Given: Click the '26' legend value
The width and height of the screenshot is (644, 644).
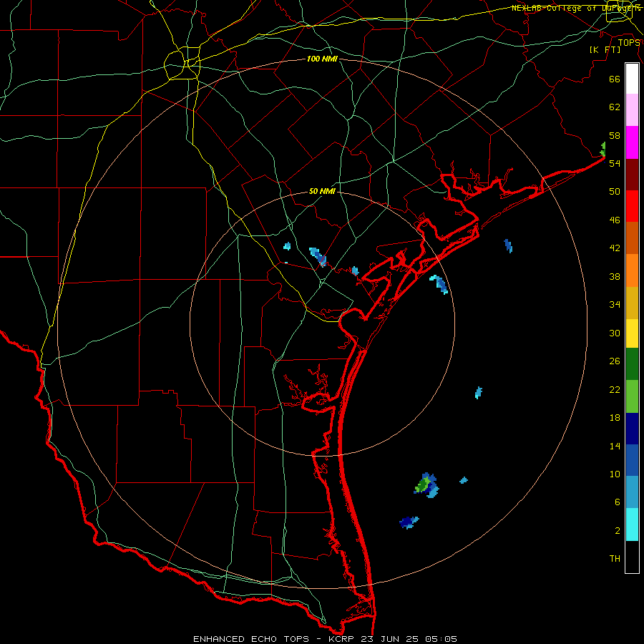Looking at the screenshot, I should [x=615, y=361].
